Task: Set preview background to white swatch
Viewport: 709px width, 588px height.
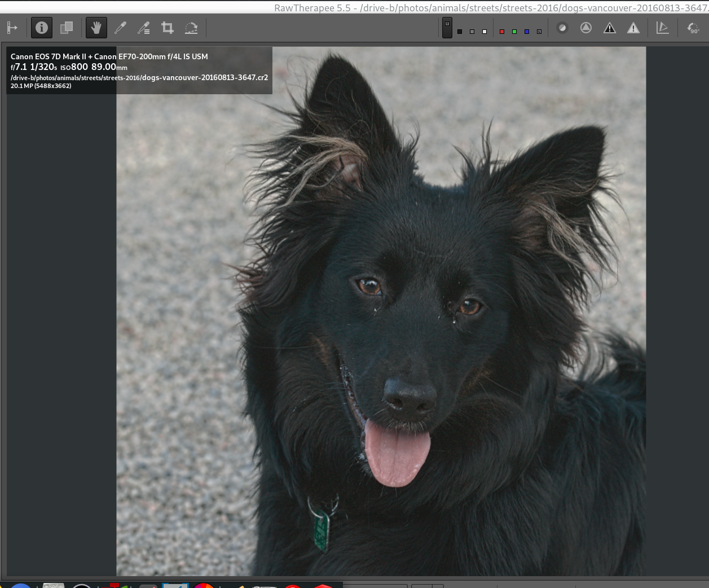Action: pos(485,32)
